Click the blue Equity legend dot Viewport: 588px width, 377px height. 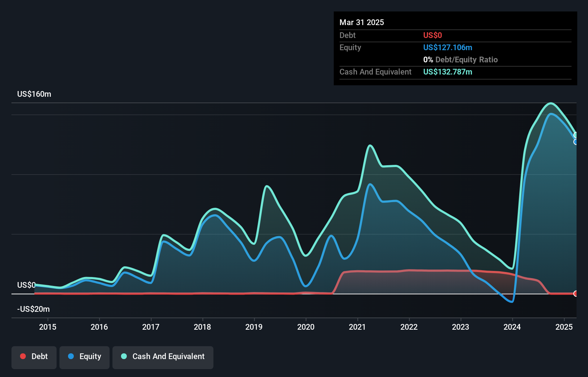(x=71, y=356)
